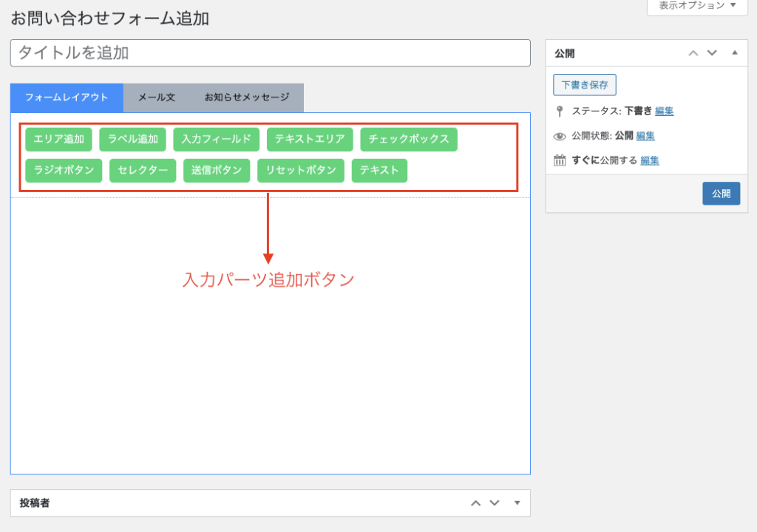Image resolution: width=757 pixels, height=532 pixels.
Task: Collapse the 公開 panel with triangle toggle
Action: 734,53
